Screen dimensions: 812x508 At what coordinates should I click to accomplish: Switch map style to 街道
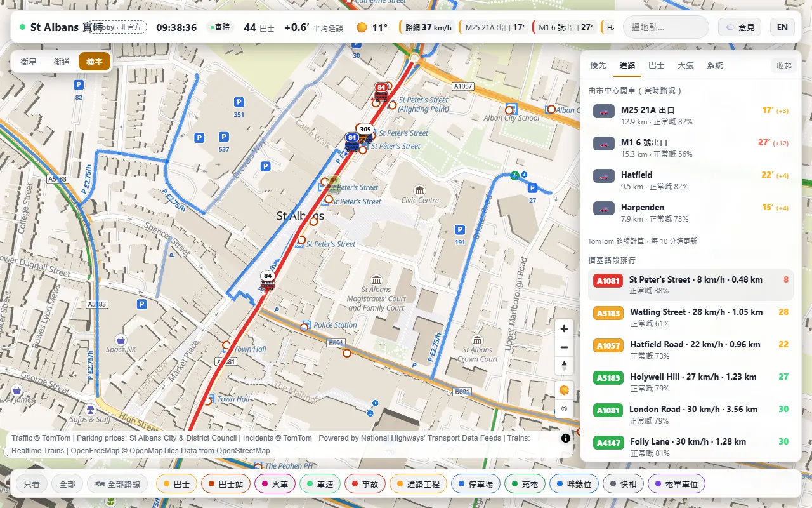click(62, 62)
